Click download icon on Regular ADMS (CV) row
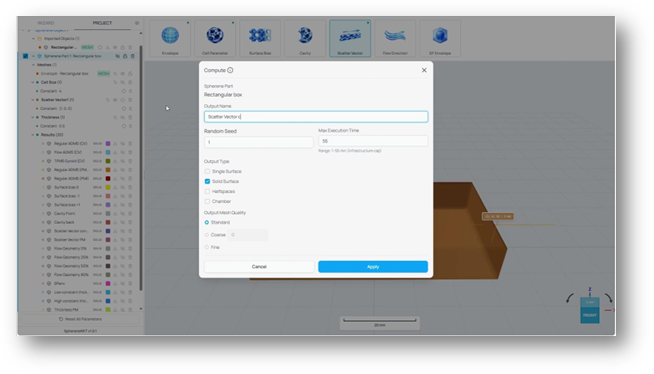 click(x=115, y=143)
